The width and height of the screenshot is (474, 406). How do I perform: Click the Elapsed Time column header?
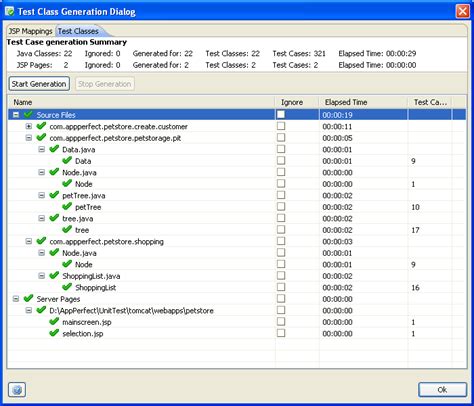pos(363,102)
